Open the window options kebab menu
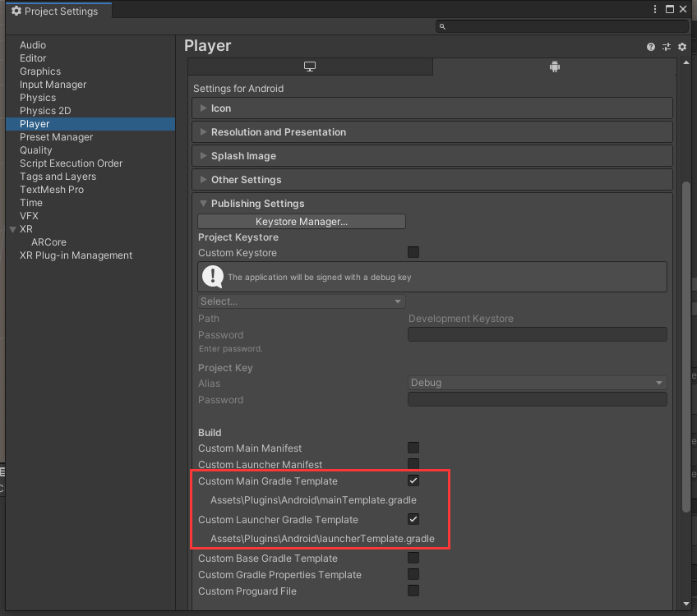The image size is (697, 616). click(x=655, y=9)
